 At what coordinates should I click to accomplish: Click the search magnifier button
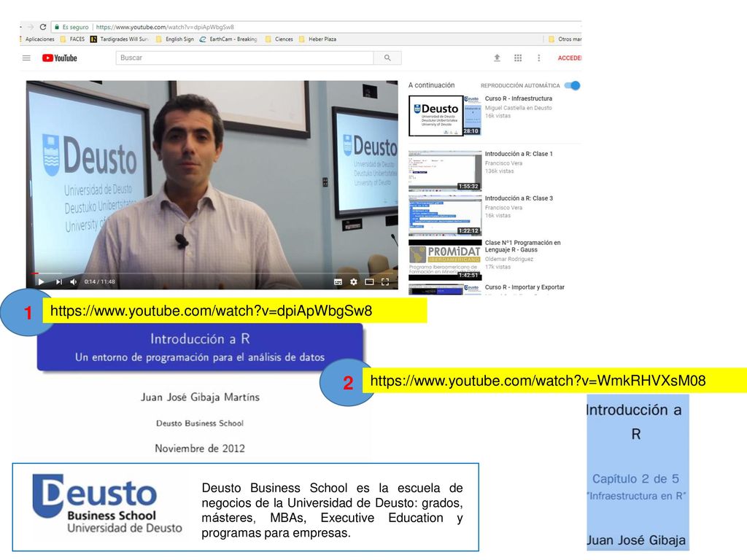click(387, 58)
